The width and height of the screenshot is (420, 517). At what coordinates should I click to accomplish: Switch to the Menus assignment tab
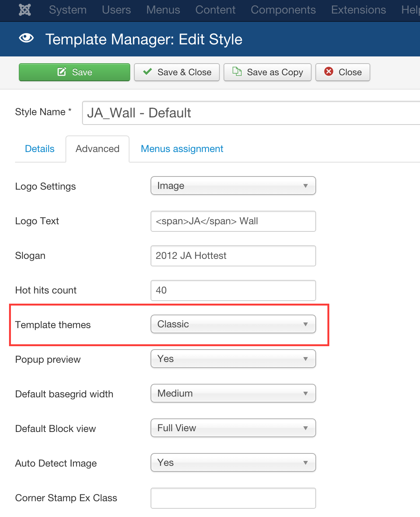coord(182,149)
